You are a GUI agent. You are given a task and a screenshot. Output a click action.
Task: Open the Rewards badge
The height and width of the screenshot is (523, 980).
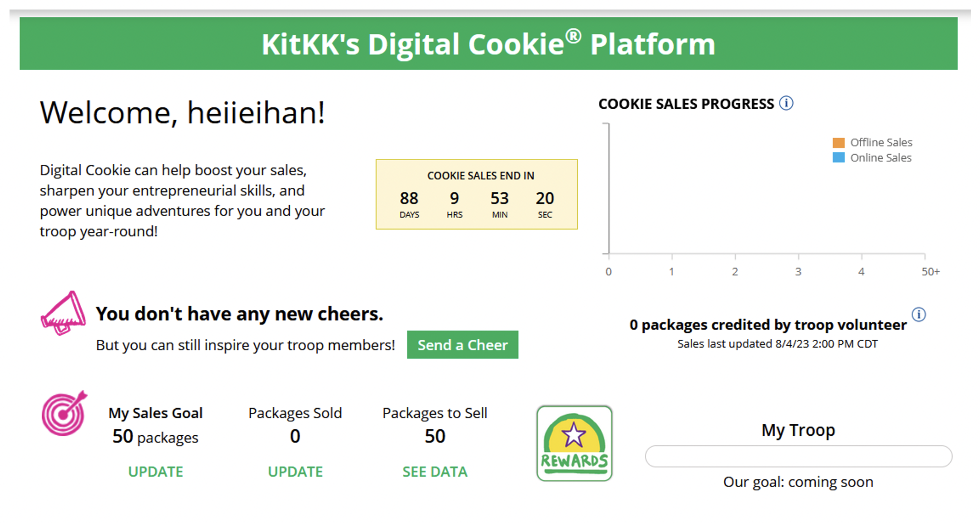575,442
